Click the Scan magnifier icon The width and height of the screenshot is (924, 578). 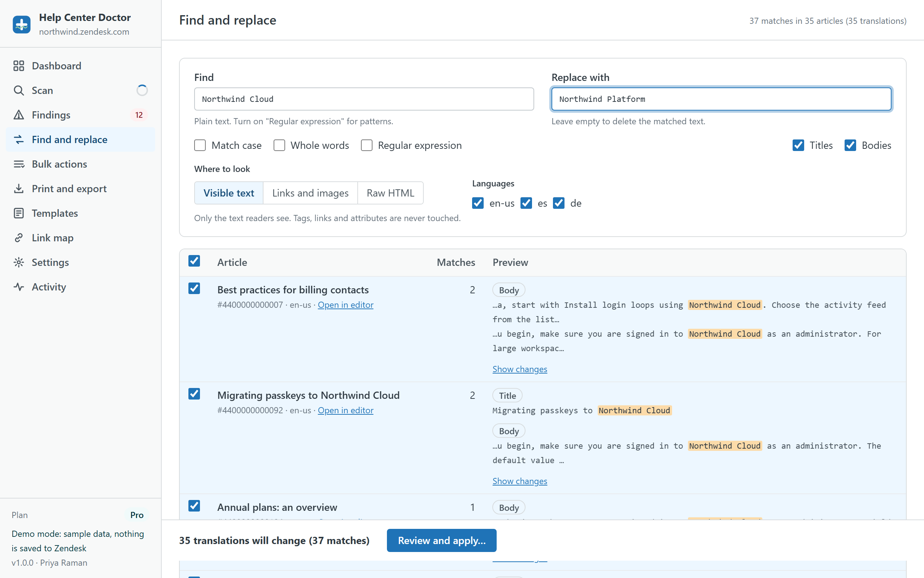[x=19, y=90]
